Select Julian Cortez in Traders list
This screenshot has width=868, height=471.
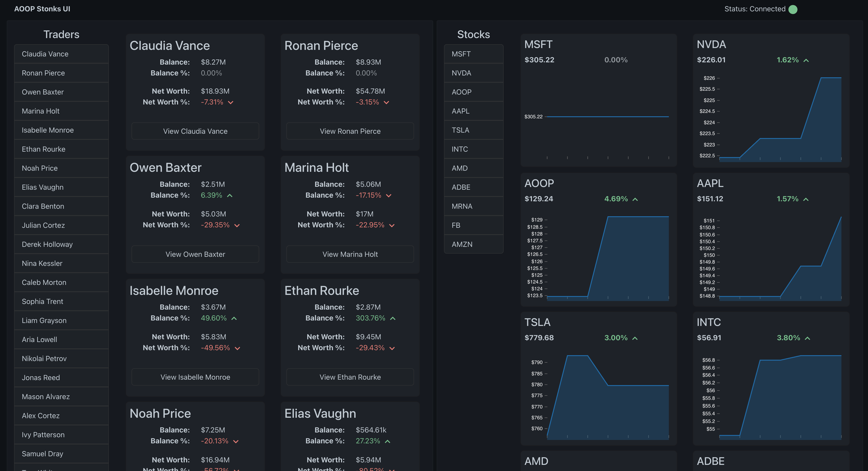(x=61, y=225)
